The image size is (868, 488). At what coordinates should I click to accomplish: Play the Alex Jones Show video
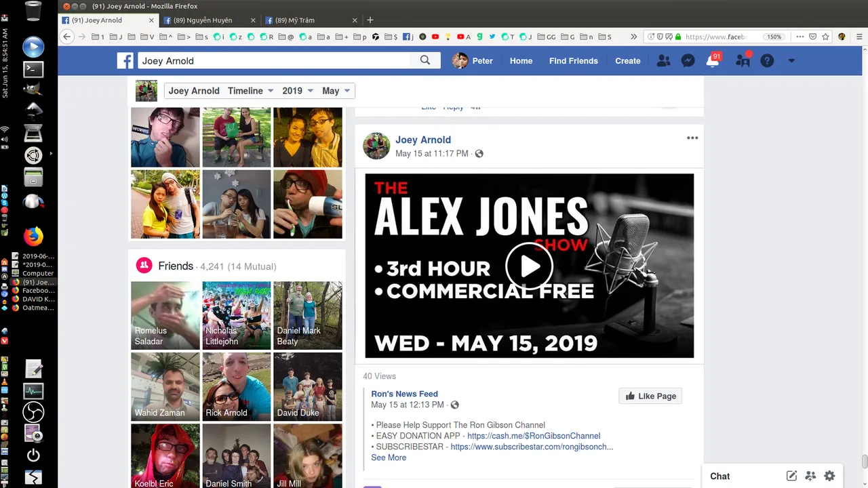tap(529, 266)
